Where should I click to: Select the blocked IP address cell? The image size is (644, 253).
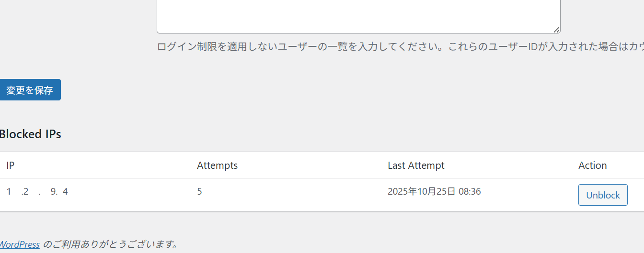pyautogui.click(x=37, y=192)
